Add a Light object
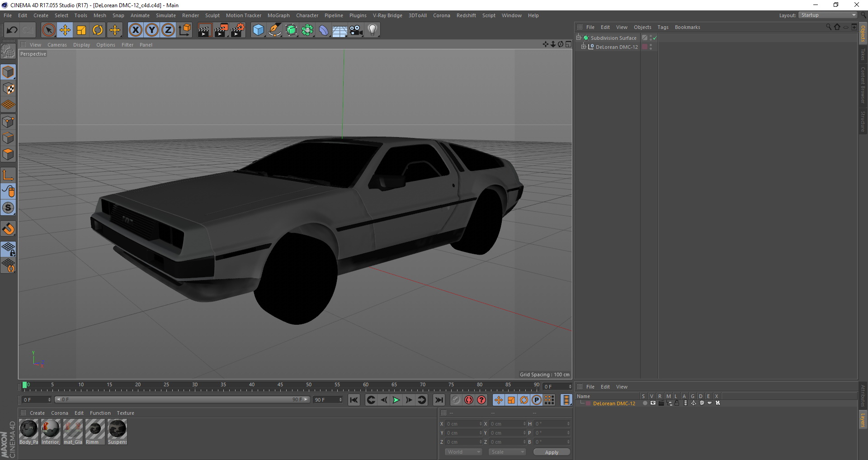Viewport: 868px width, 460px height. point(373,30)
